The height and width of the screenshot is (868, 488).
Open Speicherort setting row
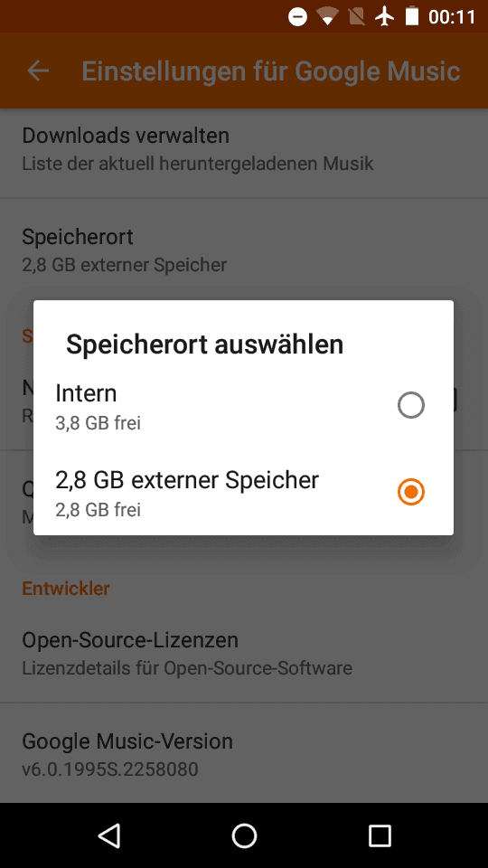click(x=244, y=250)
